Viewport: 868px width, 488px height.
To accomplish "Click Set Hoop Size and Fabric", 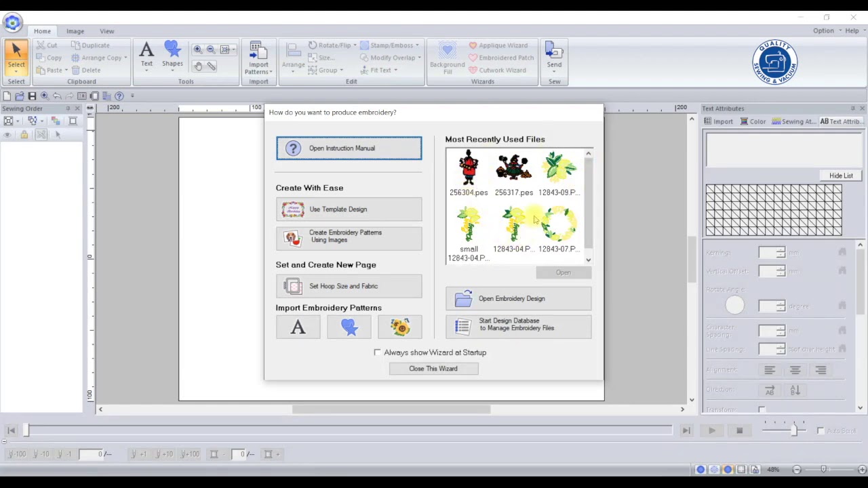I will pyautogui.click(x=349, y=286).
